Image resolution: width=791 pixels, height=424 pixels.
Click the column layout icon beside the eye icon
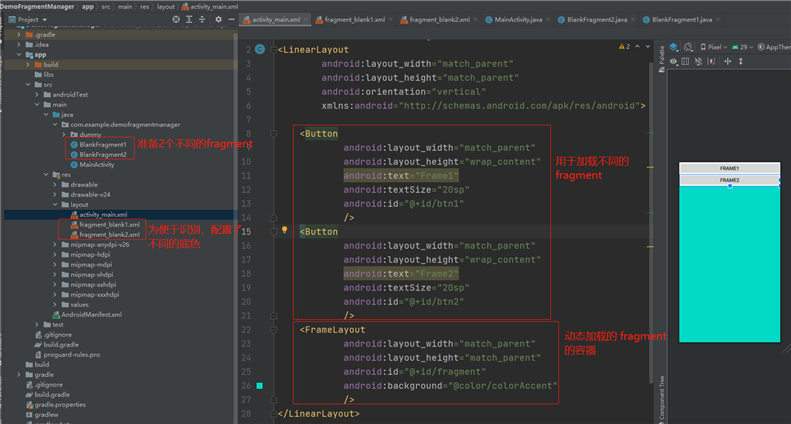(x=685, y=61)
